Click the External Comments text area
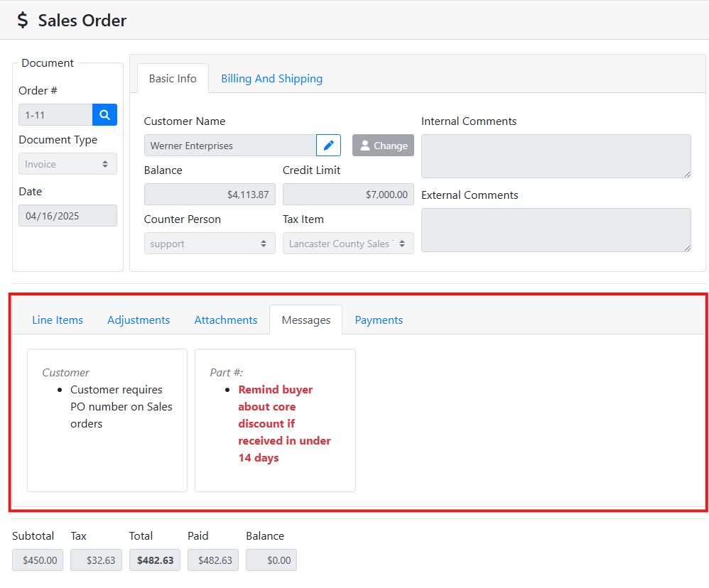The width and height of the screenshot is (709, 588). [556, 230]
